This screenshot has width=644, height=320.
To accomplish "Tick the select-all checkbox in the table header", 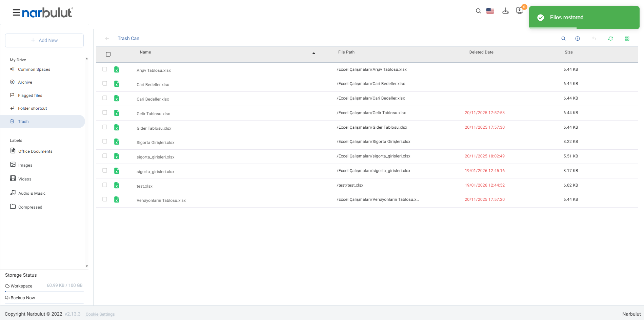I will (x=108, y=54).
